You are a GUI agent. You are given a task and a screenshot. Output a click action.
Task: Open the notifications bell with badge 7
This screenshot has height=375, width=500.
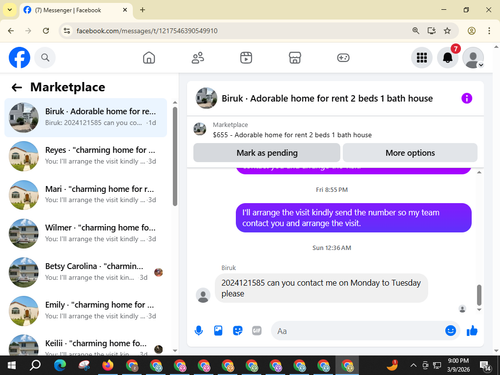tap(448, 58)
